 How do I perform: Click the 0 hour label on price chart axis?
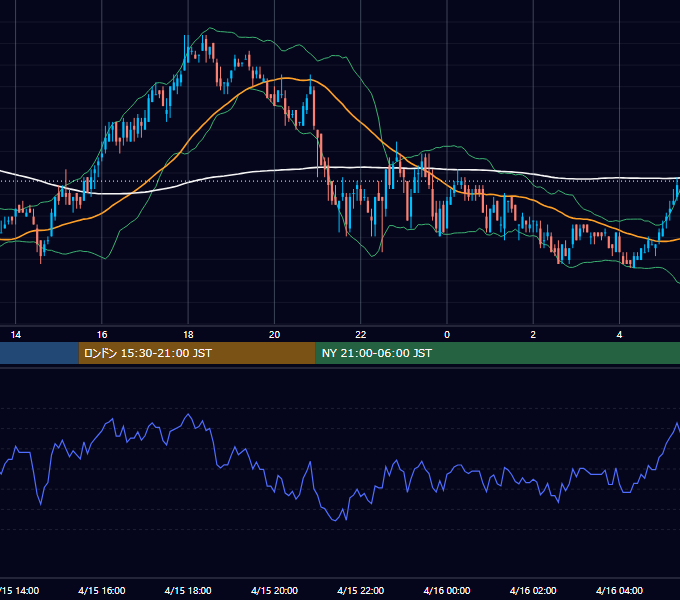447,335
